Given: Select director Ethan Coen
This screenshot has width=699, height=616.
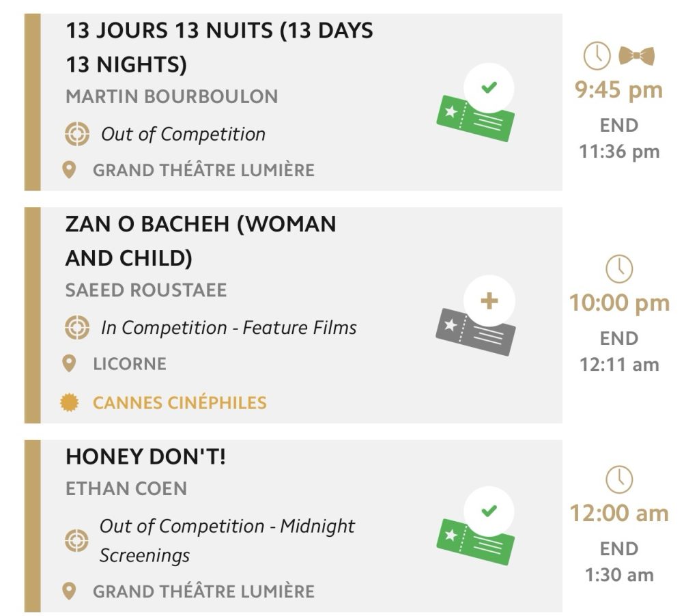Looking at the screenshot, I should [x=126, y=488].
